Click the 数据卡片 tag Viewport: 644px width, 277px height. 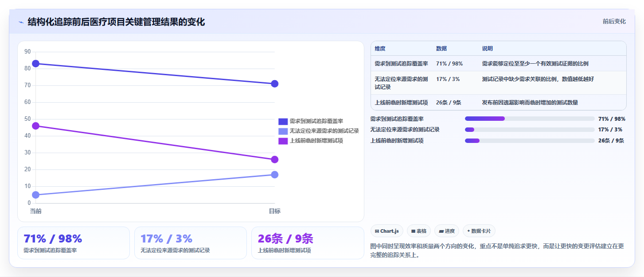(479, 231)
